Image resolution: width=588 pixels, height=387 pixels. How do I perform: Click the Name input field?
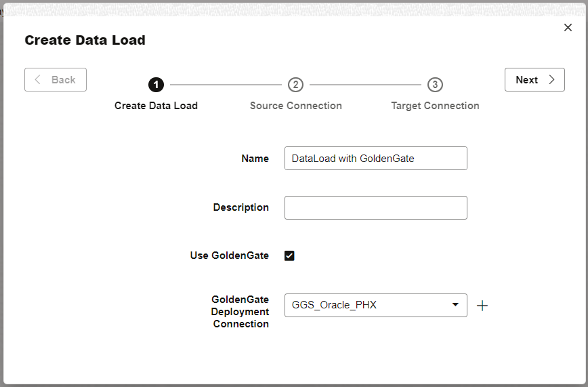(376, 159)
